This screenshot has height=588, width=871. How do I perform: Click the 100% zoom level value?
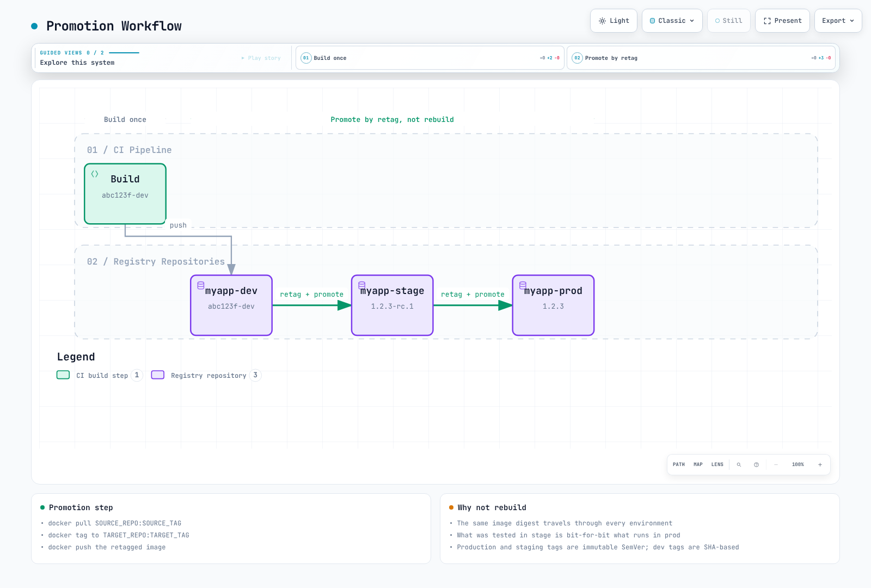tap(798, 464)
